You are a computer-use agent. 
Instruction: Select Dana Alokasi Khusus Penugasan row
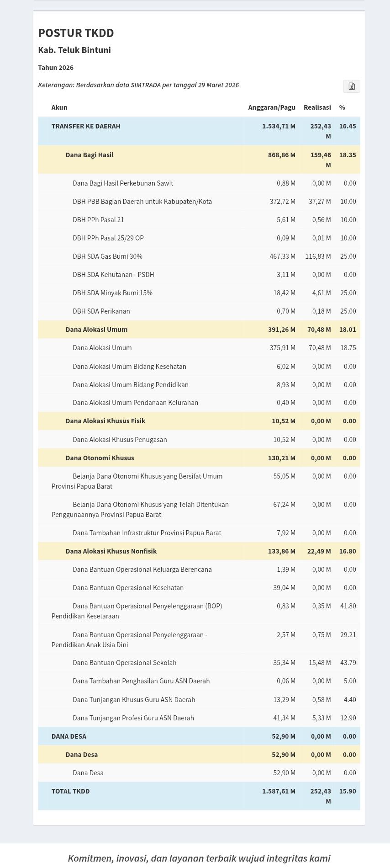click(x=120, y=440)
